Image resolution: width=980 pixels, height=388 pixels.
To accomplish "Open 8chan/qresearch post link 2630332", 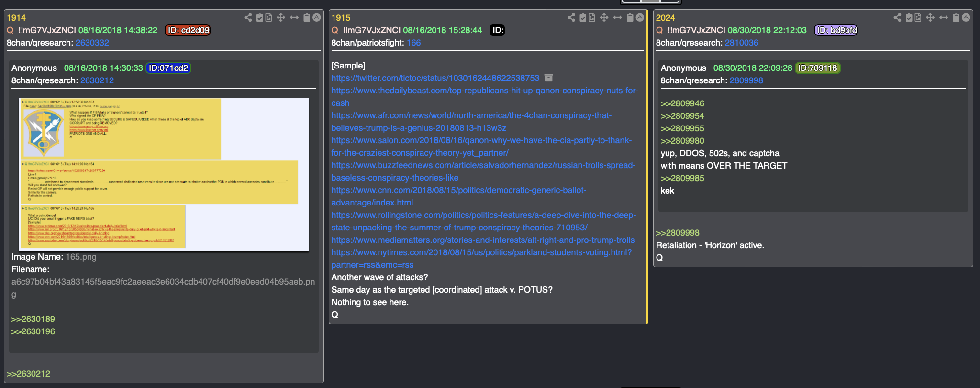I will coord(92,43).
